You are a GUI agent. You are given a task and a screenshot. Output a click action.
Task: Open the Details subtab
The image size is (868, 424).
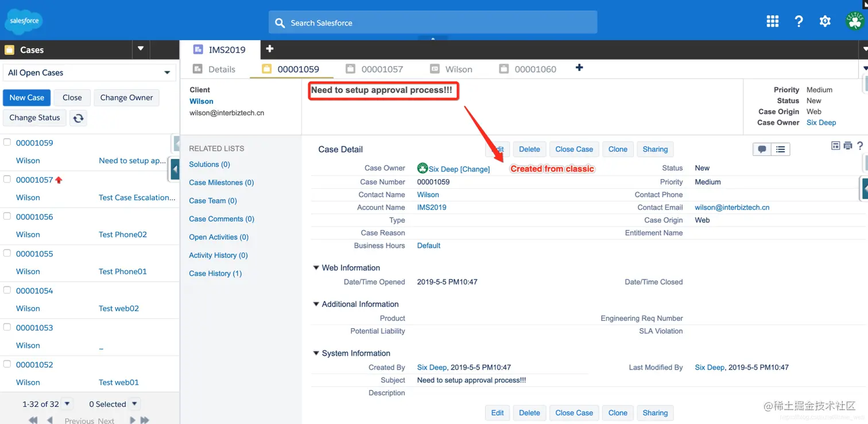click(x=214, y=69)
